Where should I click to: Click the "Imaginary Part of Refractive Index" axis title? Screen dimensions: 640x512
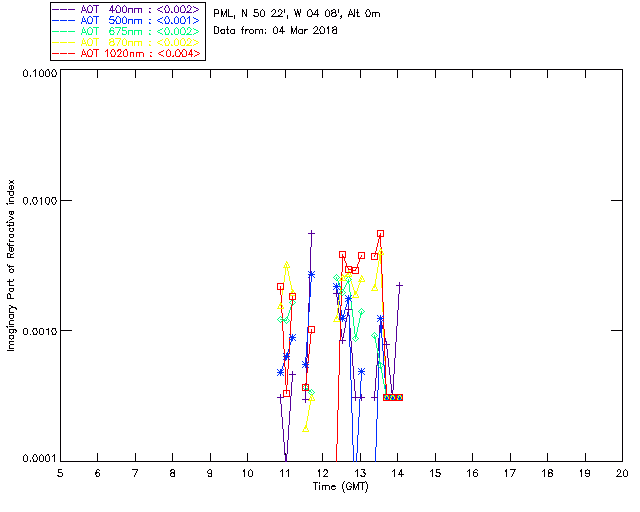pos(13,266)
